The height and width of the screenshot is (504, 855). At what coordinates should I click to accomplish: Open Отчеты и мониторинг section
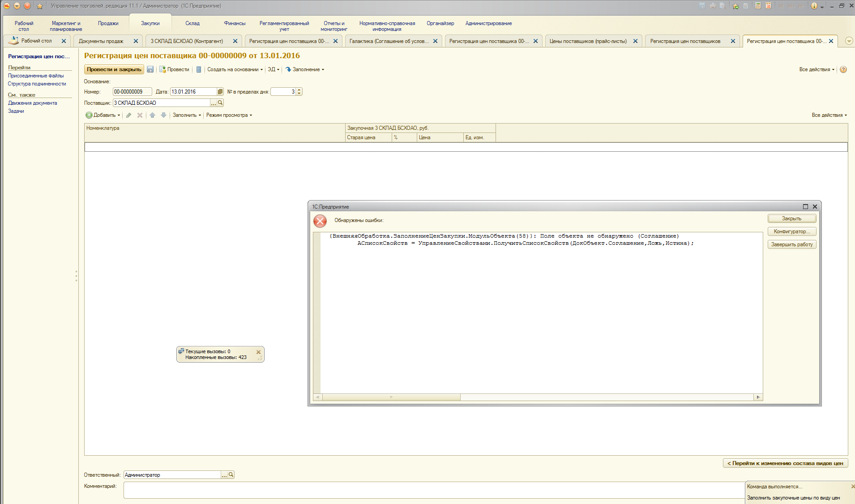[x=334, y=26]
